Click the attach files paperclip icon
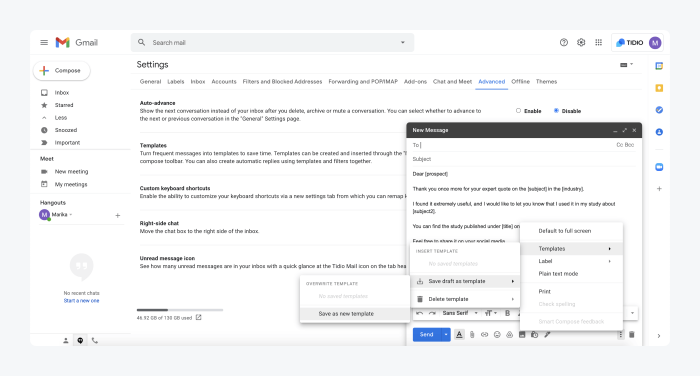 472,334
